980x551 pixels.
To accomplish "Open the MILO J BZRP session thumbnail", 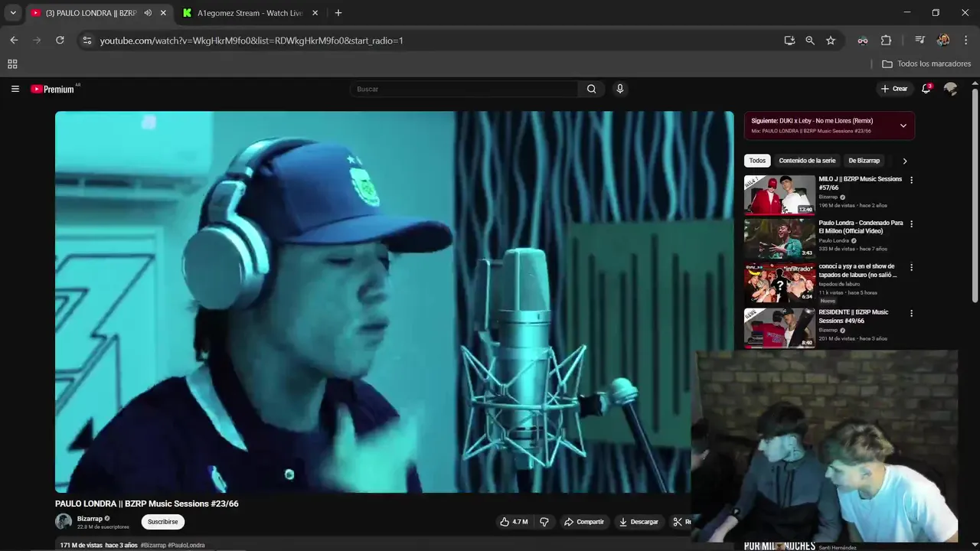I will pos(779,195).
